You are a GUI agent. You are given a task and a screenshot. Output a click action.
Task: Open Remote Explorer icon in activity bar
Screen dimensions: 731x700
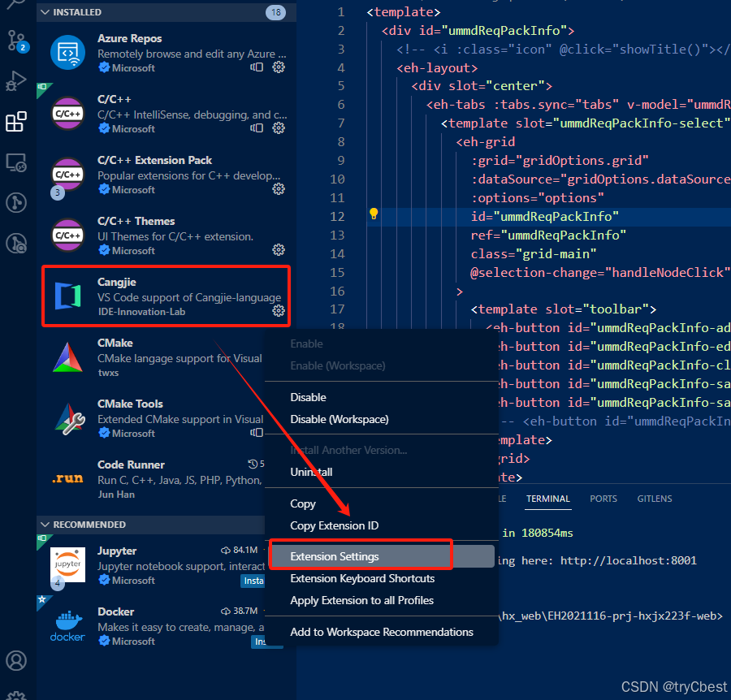(x=16, y=162)
